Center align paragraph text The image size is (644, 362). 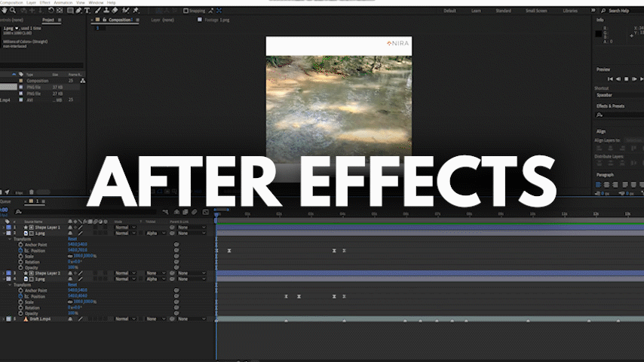(x=606, y=185)
